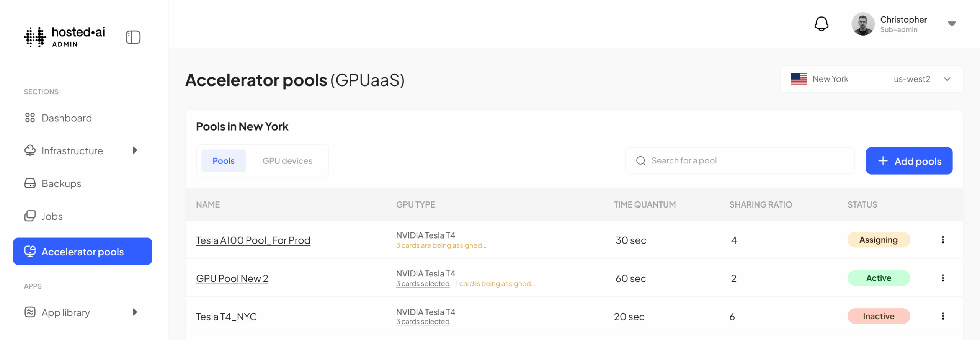980x340 pixels.
Task: Open the Christopher account menu arrow
Action: pyautogui.click(x=952, y=24)
